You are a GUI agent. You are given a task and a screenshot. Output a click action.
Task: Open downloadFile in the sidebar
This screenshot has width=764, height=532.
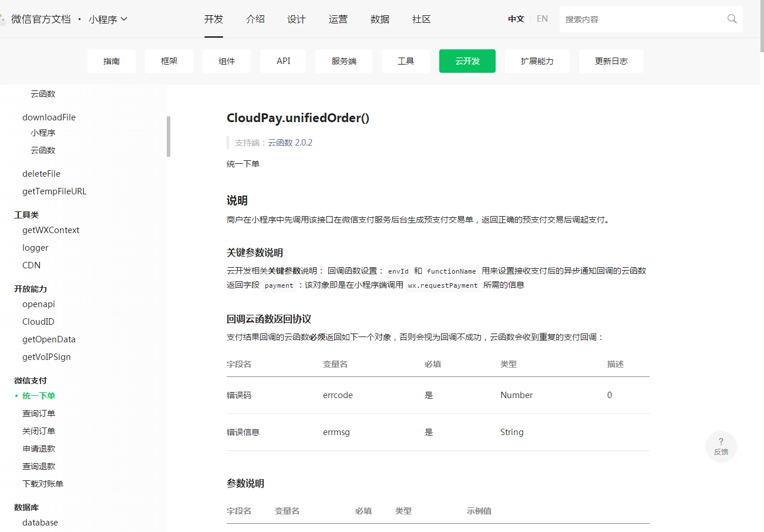click(49, 117)
